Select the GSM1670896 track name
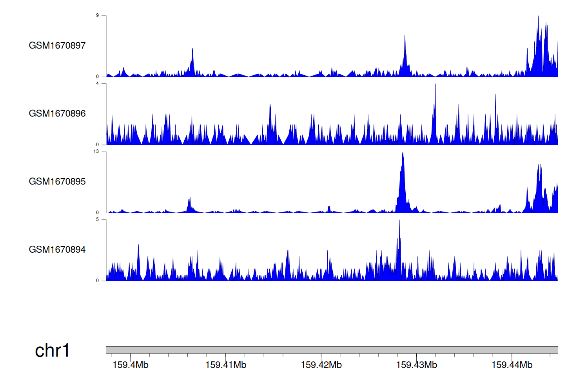 click(57, 114)
